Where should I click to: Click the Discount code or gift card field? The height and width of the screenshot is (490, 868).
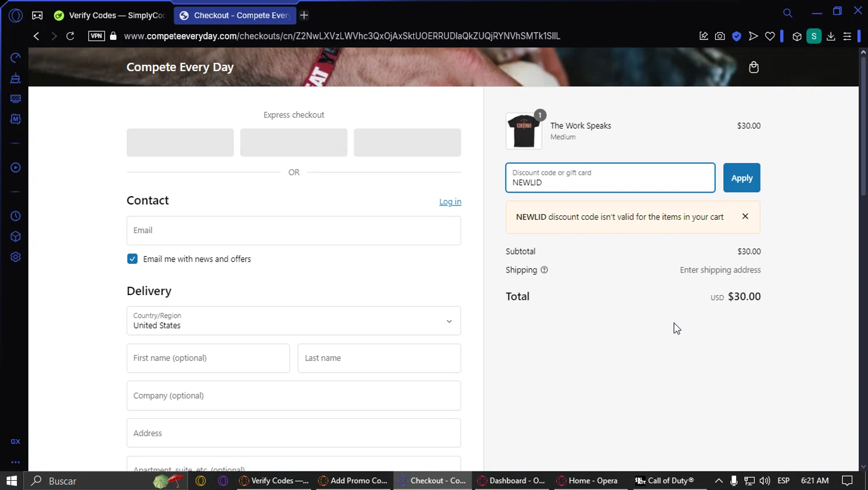pyautogui.click(x=610, y=178)
